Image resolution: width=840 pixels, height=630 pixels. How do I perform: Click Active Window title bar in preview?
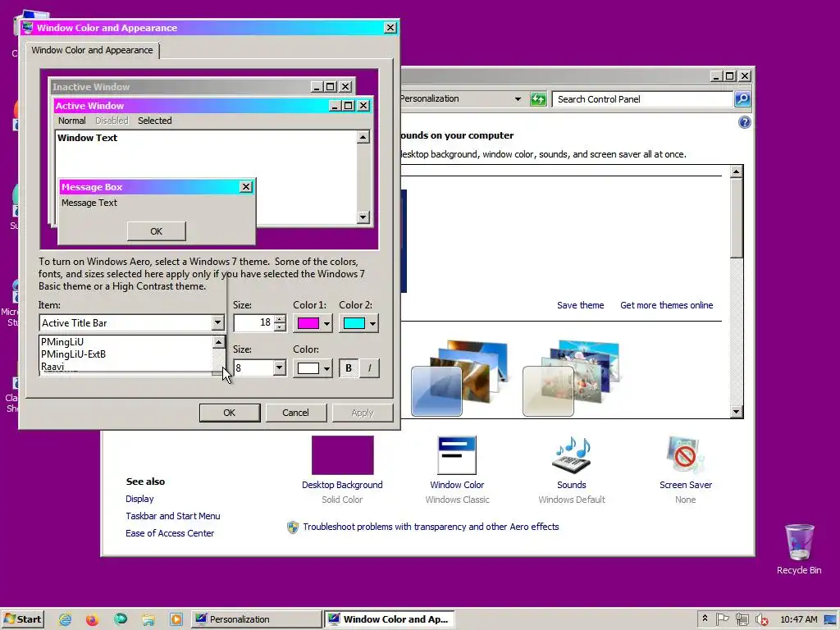point(191,106)
